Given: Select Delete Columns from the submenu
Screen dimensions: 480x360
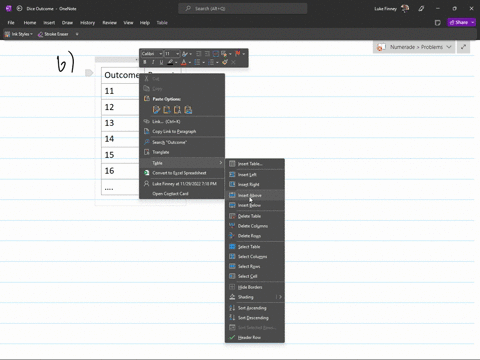Looking at the screenshot, I should (x=255, y=226).
